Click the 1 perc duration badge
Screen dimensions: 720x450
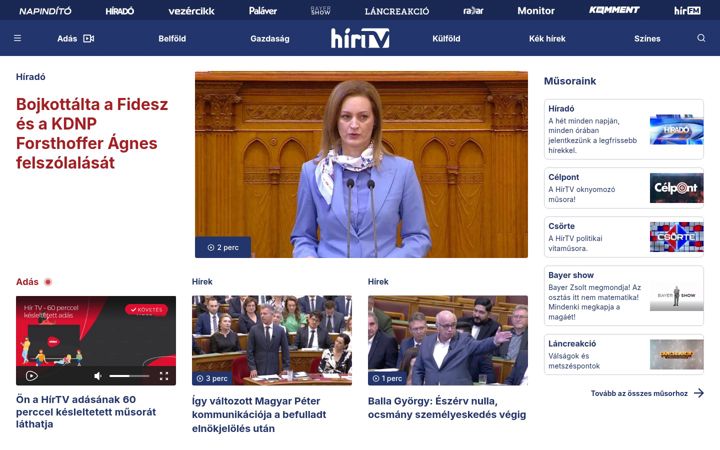tap(387, 378)
